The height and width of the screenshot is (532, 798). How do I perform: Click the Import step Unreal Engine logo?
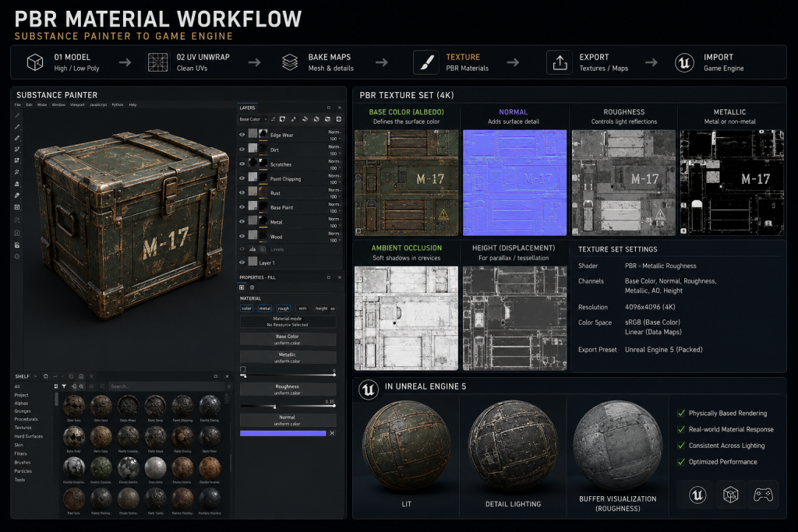pyautogui.click(x=684, y=62)
